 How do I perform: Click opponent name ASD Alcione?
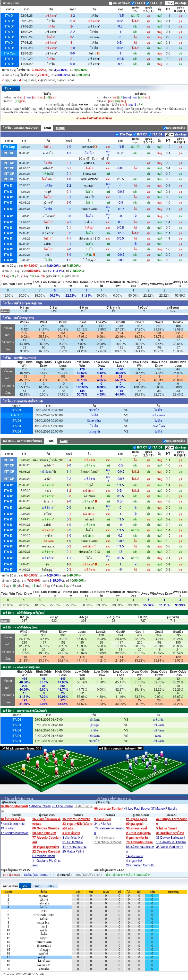pos(89,179)
